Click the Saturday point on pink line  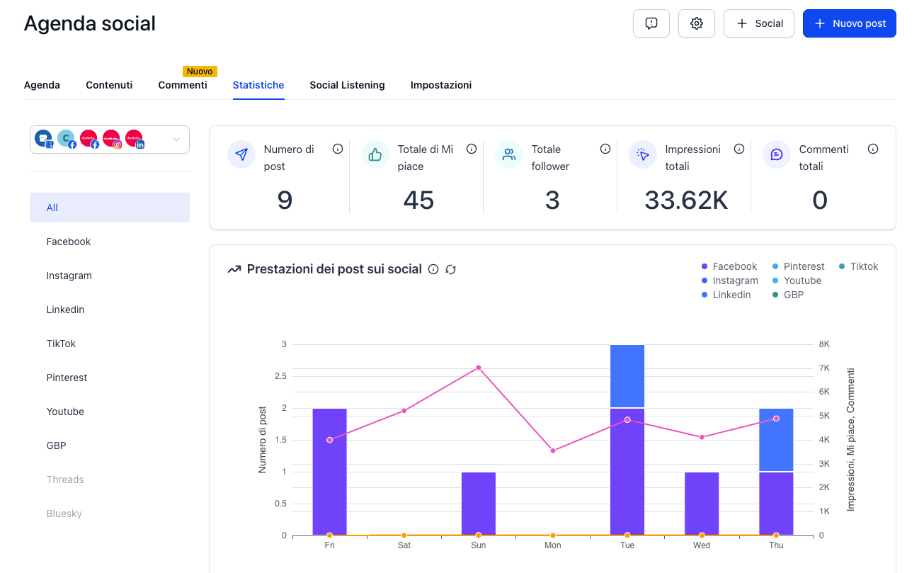404,411
